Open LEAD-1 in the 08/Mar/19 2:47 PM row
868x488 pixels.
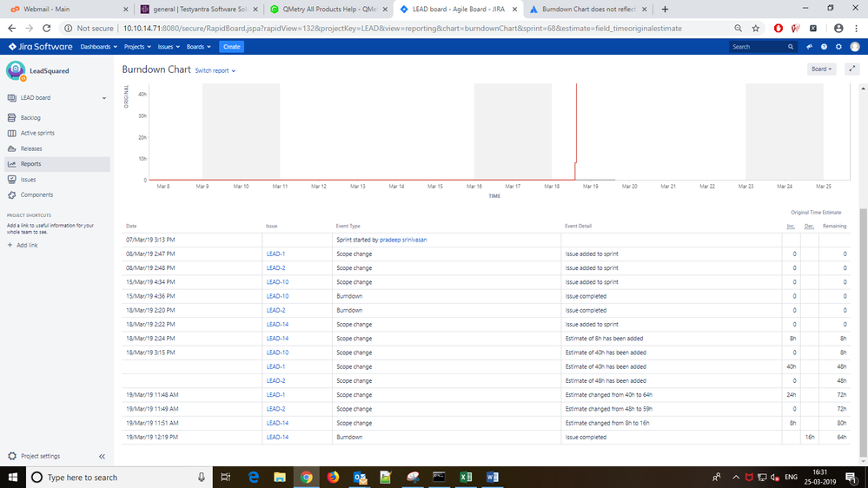(x=275, y=254)
